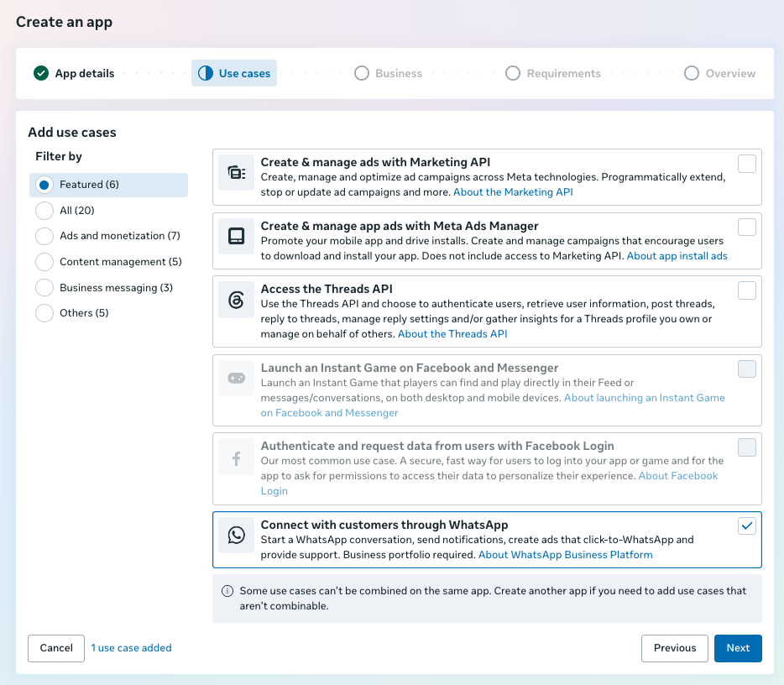784x685 pixels.
Task: Click the Facebook Login logo icon
Action: point(237,458)
